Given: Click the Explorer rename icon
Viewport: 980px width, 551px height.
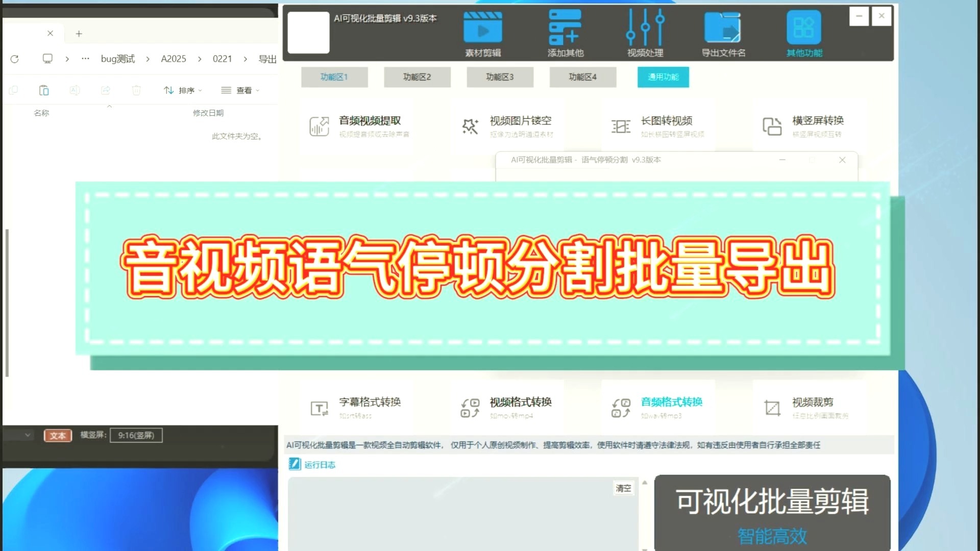Looking at the screenshot, I should (x=75, y=90).
